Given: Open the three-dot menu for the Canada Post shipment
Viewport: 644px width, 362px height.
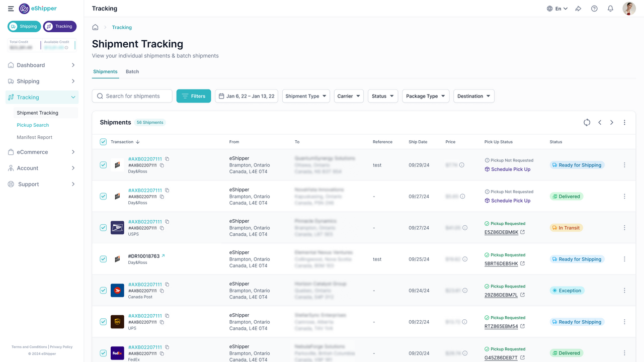Looking at the screenshot, I should pos(624,290).
